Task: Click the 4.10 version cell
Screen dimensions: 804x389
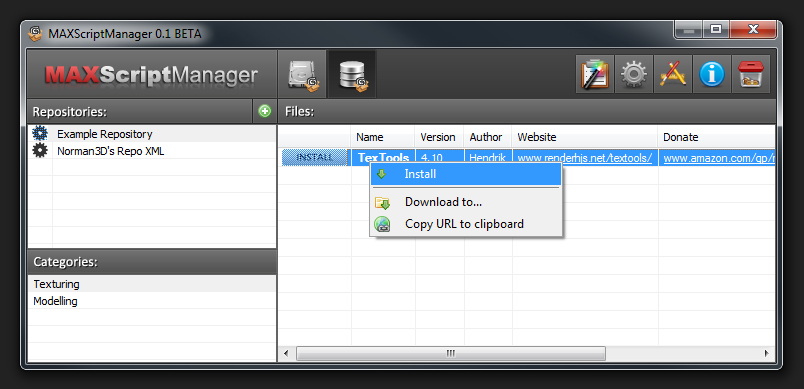Action: [439, 158]
